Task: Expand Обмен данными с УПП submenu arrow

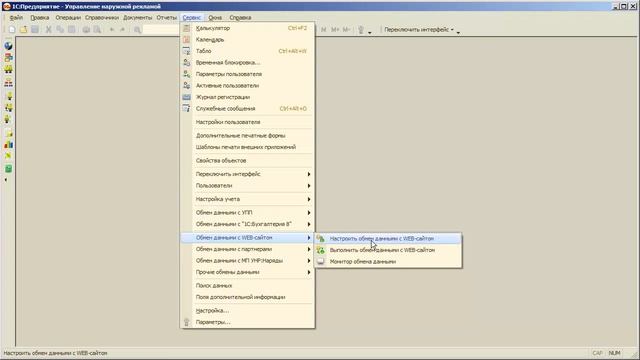Action: click(x=309, y=213)
